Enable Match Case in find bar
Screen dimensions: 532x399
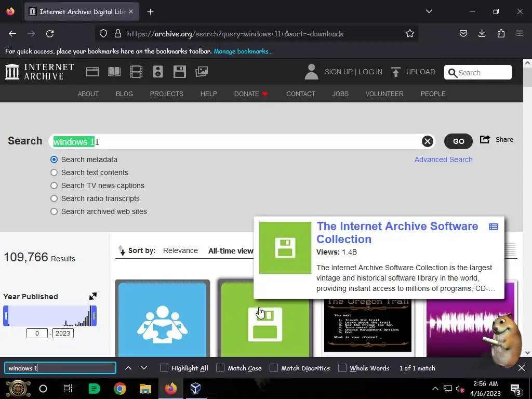click(x=220, y=368)
